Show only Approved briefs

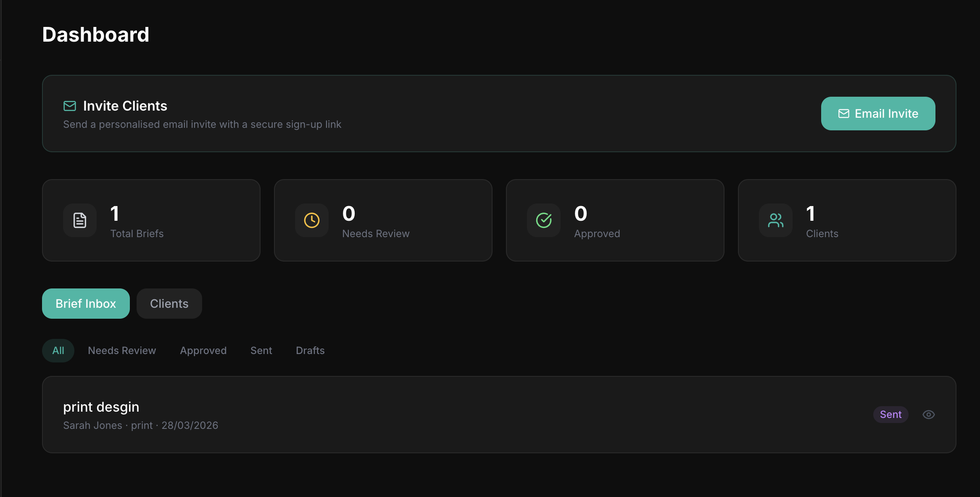pos(203,351)
